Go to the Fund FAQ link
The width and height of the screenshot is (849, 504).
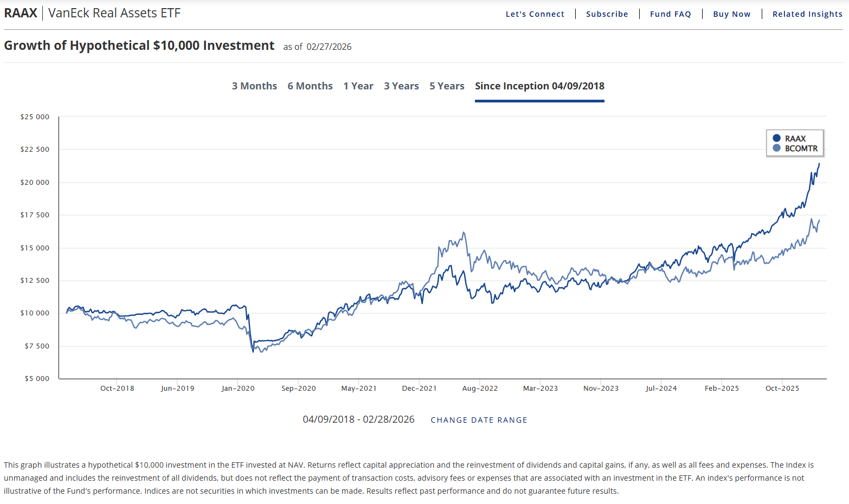coord(670,14)
